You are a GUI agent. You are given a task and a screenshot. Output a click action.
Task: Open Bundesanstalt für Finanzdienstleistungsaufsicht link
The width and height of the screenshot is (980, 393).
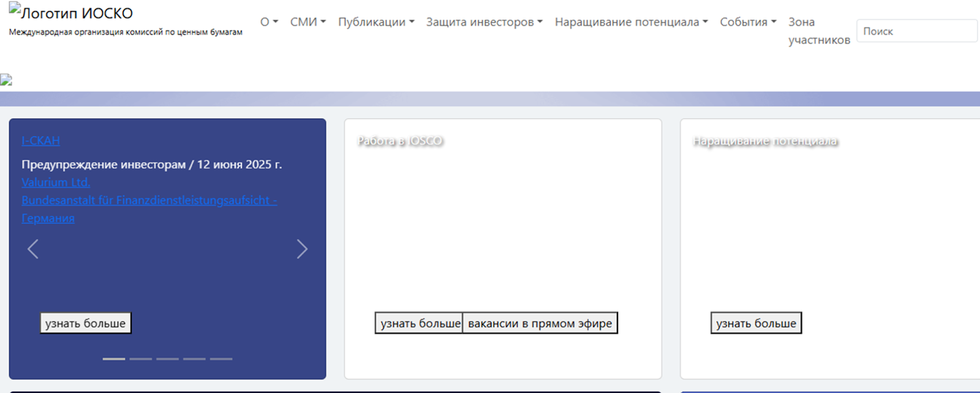click(x=149, y=209)
